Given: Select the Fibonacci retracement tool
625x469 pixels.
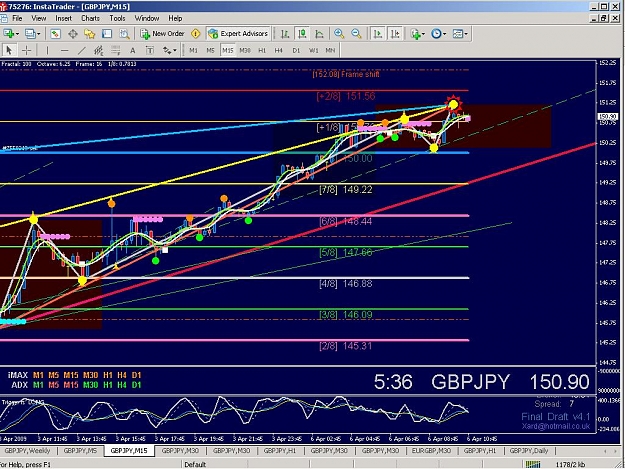Looking at the screenshot, I should 116,50.
